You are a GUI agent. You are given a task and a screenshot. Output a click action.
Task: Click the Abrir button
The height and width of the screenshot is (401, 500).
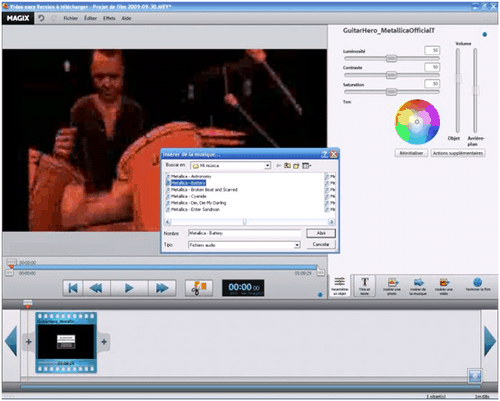coord(321,233)
